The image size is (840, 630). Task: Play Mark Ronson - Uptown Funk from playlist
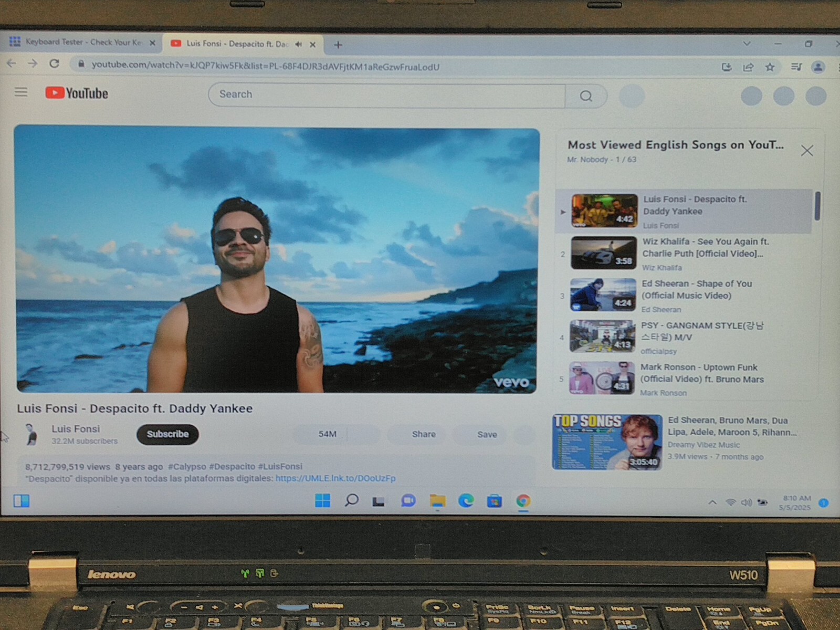click(684, 378)
